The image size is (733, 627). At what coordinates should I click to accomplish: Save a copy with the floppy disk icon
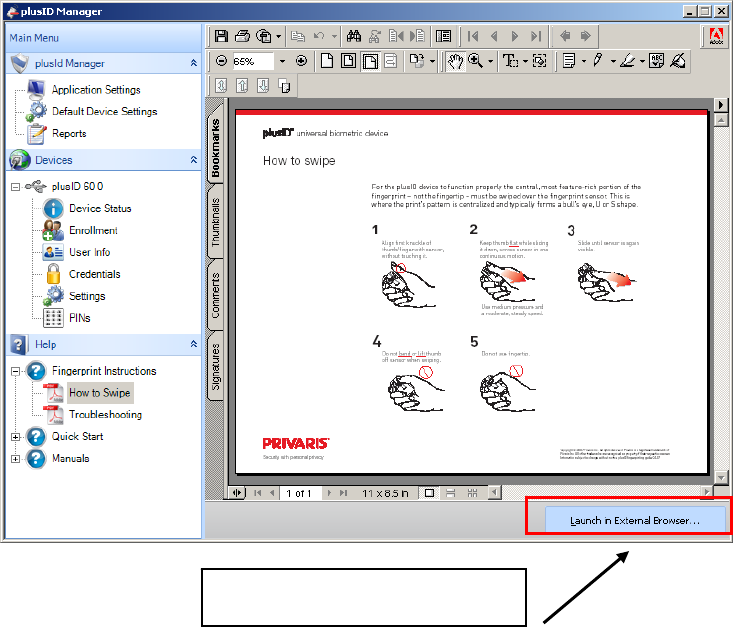[x=221, y=36]
